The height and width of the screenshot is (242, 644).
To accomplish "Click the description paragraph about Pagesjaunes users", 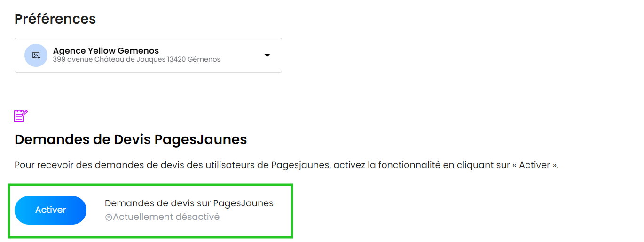I will [x=287, y=166].
